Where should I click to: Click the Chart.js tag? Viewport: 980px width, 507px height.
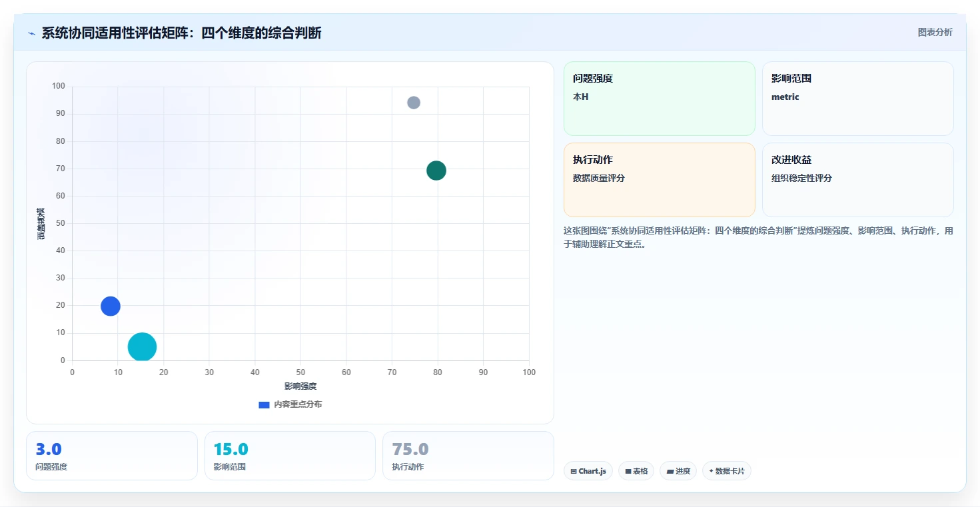[588, 471]
